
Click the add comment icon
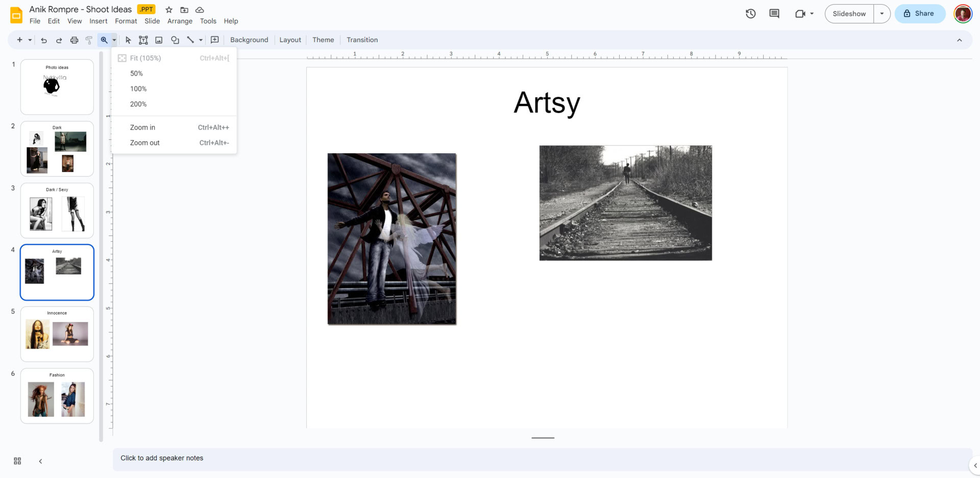coord(215,40)
